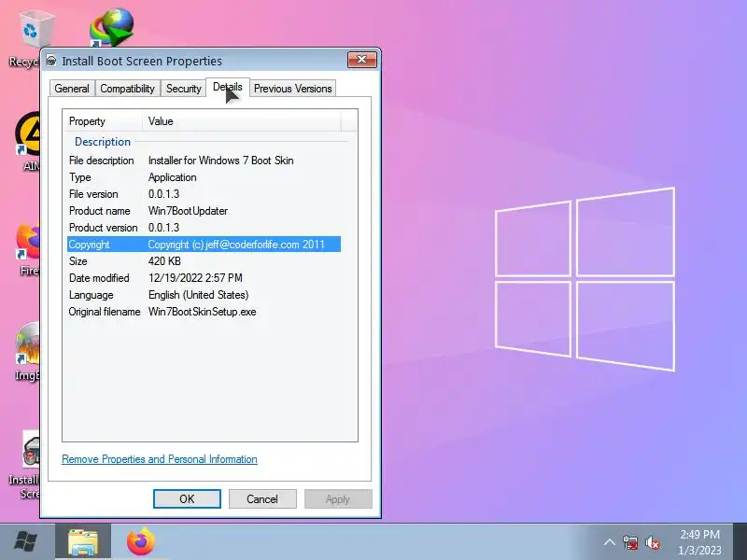Click the 'Win7BootSkinSetup.exe' value
747x560 pixels.
click(202, 312)
